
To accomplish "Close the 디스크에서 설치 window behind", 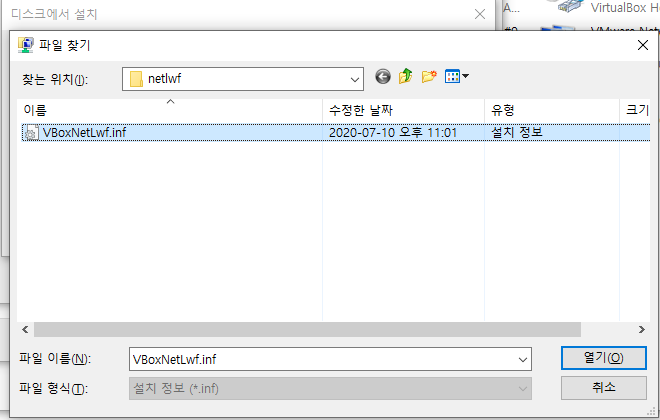I will tap(480, 14).
